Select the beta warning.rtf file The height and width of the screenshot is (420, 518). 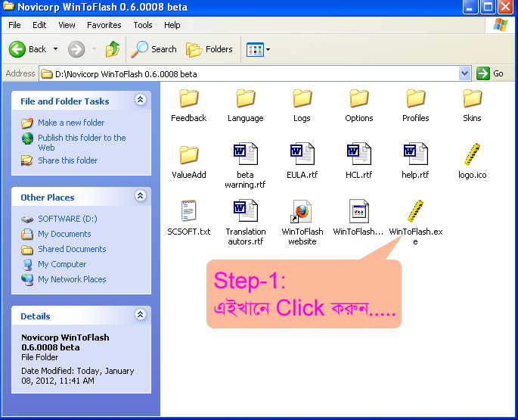[x=245, y=166]
